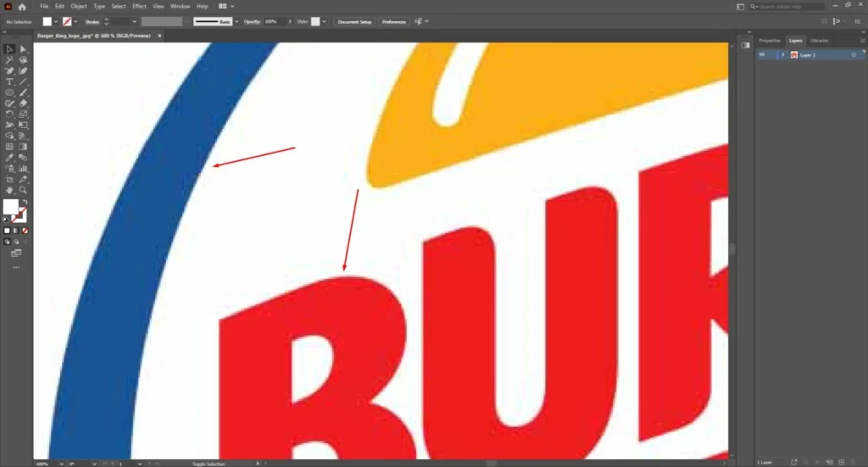Click Preferences button
Image resolution: width=868 pixels, height=467 pixels.
393,21
